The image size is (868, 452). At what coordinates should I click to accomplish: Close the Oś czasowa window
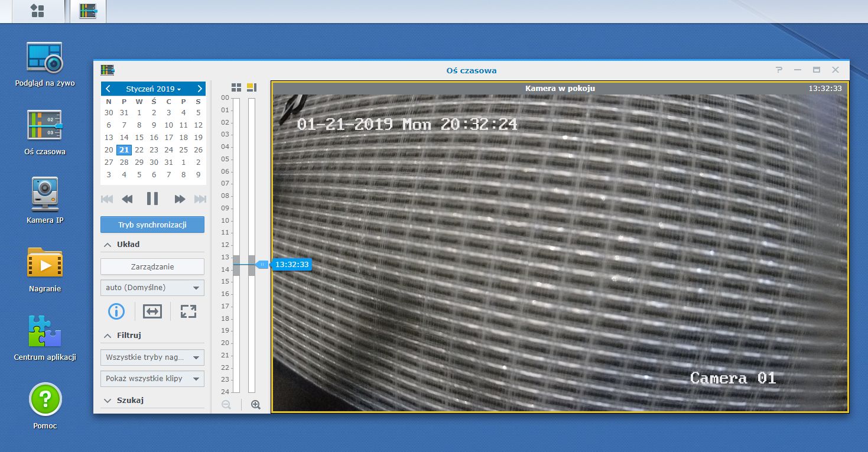tap(836, 70)
